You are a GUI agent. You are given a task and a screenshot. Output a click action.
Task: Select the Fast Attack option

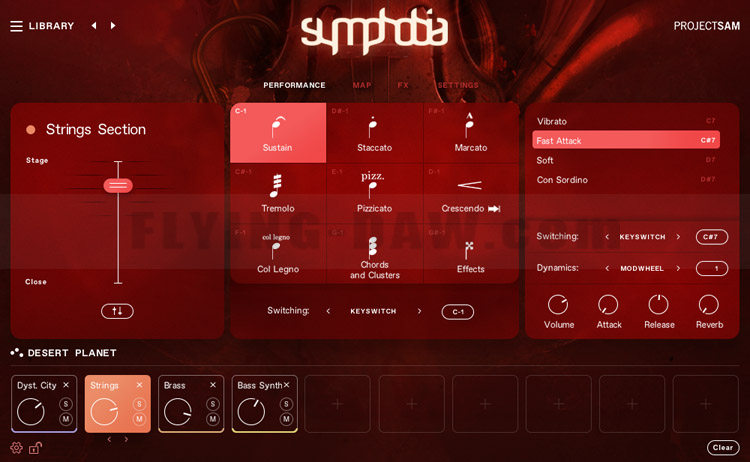626,141
